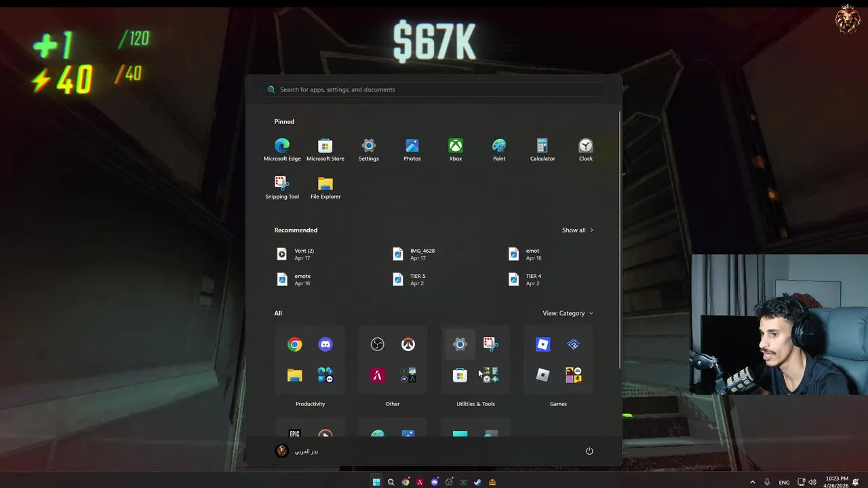This screenshot has width=868, height=488.
Task: Open OBS Studio in Other group
Action: [378, 344]
